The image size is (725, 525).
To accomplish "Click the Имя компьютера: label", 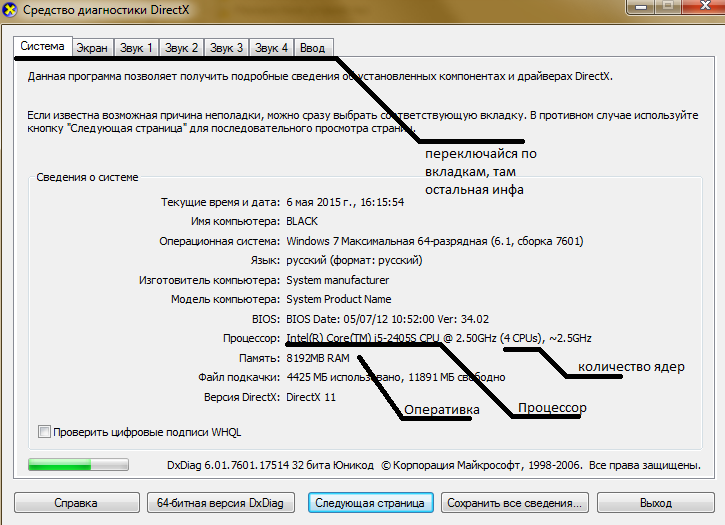I will [x=235, y=221].
